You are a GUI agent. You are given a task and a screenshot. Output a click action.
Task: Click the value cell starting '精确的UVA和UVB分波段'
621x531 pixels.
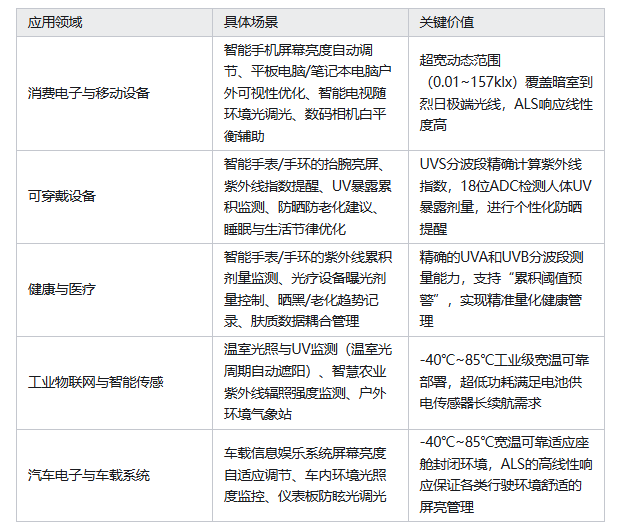(x=507, y=290)
